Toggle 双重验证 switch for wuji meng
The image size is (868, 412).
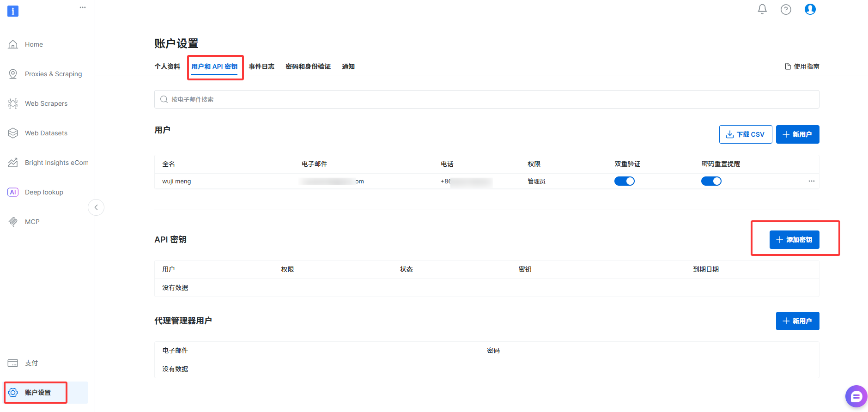(x=625, y=181)
